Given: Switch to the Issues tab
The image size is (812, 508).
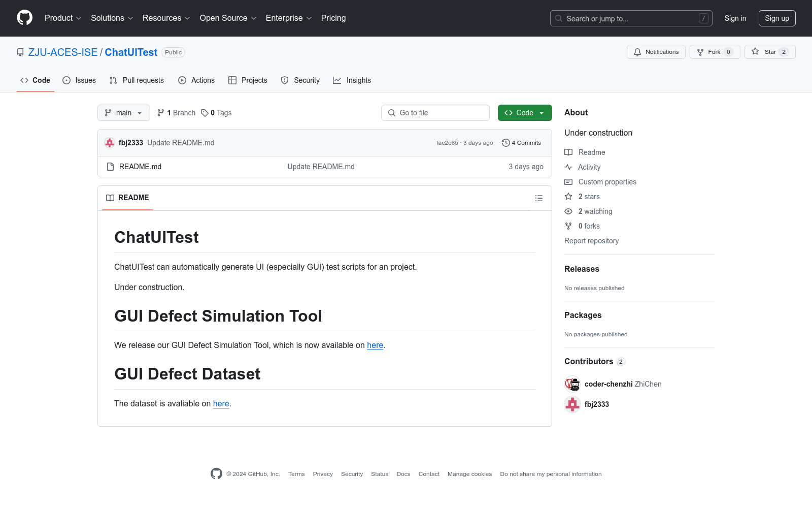Looking at the screenshot, I should 79,80.
